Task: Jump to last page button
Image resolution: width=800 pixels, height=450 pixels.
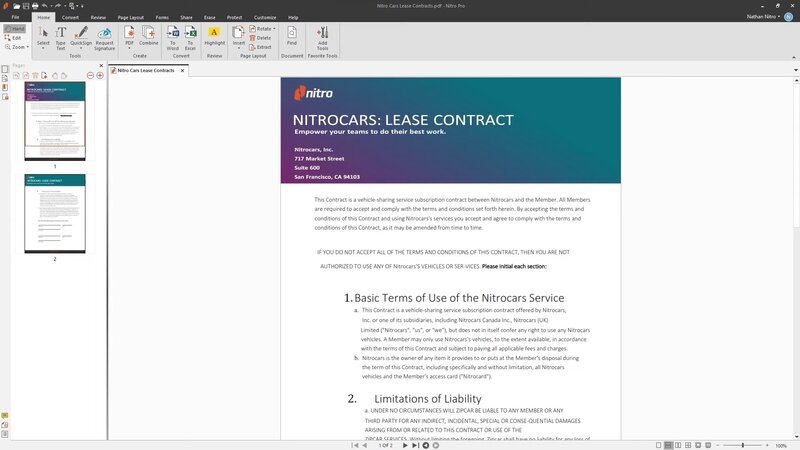Action: point(415,445)
